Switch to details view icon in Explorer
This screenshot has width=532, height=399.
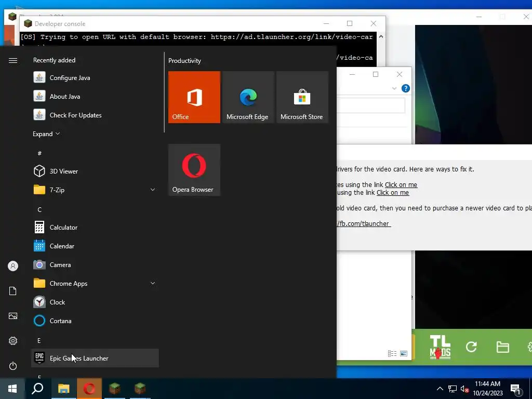point(392,353)
